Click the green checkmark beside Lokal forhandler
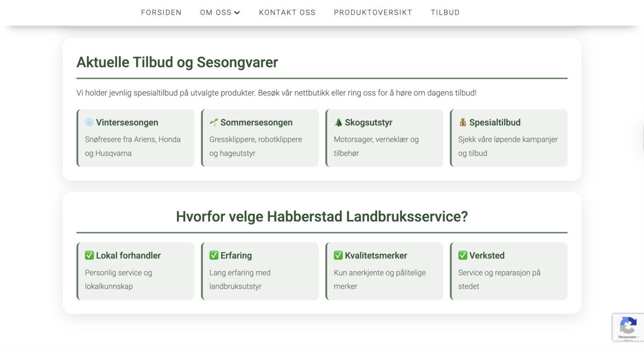This screenshot has width=644, height=347. click(89, 255)
